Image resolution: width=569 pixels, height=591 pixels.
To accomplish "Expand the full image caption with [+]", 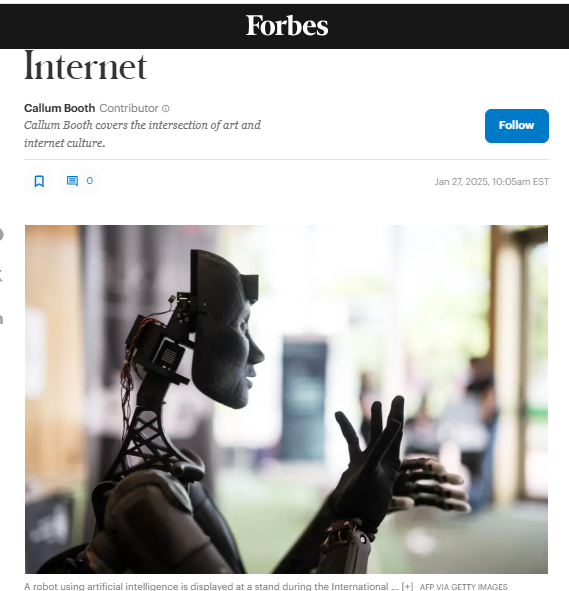I will [407, 586].
